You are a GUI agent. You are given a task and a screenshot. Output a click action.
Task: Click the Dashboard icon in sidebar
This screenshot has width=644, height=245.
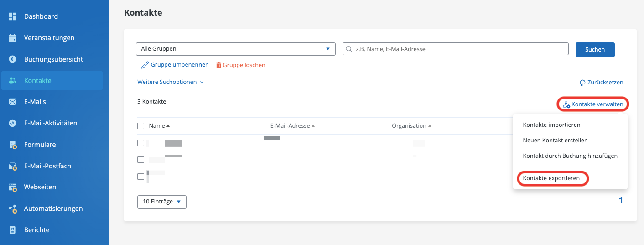click(13, 16)
